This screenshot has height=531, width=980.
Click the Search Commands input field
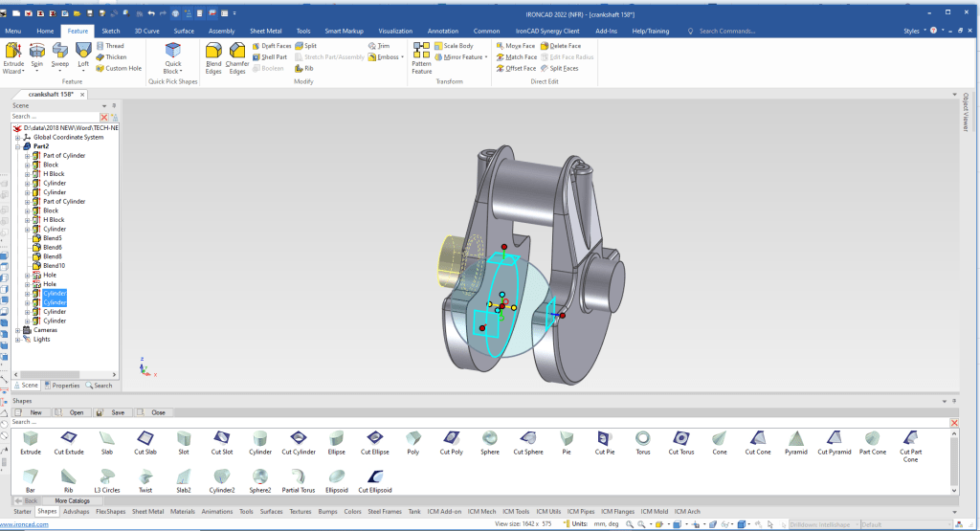[x=737, y=31]
